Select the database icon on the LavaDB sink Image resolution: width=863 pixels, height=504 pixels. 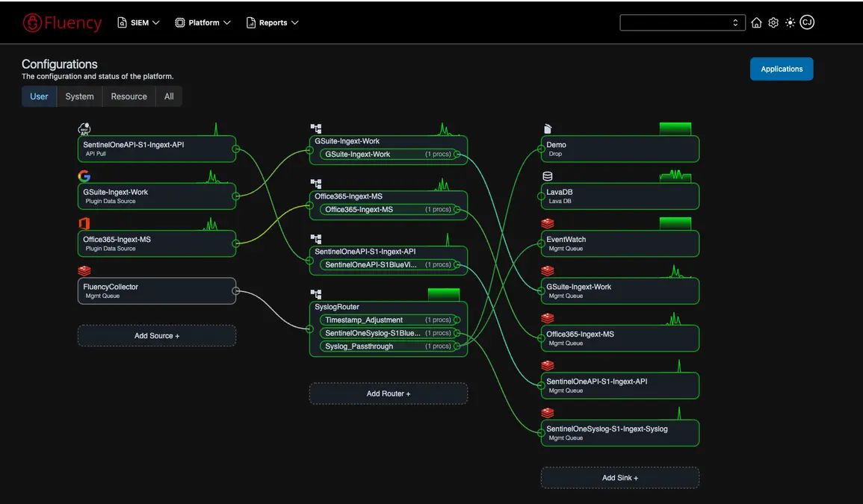[548, 175]
